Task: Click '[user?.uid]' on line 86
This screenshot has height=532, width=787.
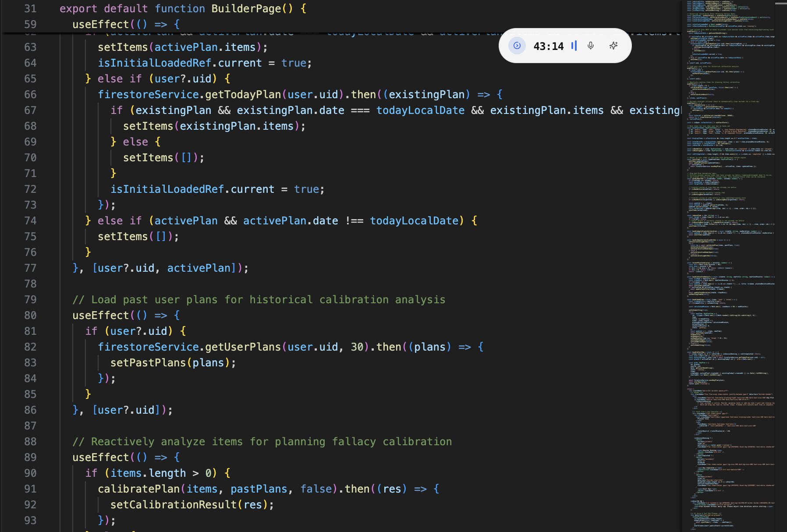Action: pyautogui.click(x=127, y=410)
